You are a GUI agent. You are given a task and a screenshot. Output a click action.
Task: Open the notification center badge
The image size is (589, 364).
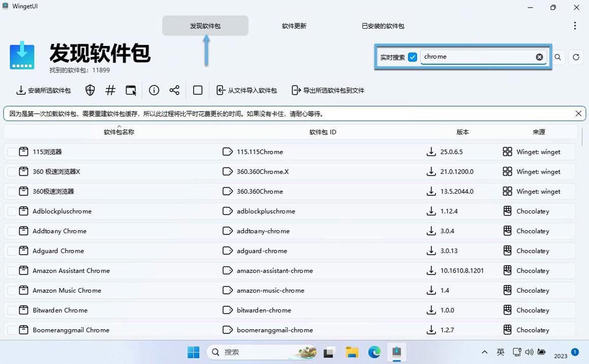point(575,352)
